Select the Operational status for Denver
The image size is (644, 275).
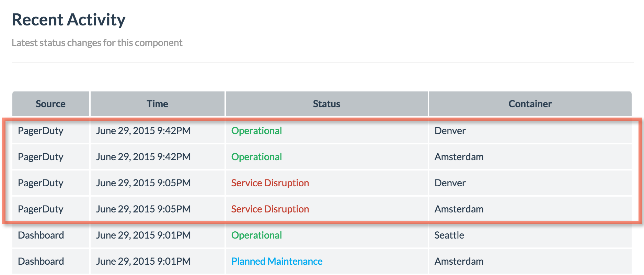click(256, 131)
